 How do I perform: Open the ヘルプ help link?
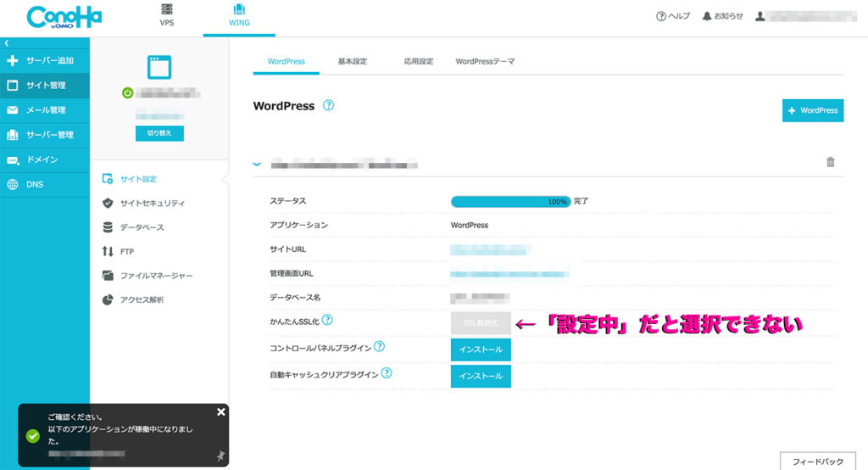(x=673, y=16)
